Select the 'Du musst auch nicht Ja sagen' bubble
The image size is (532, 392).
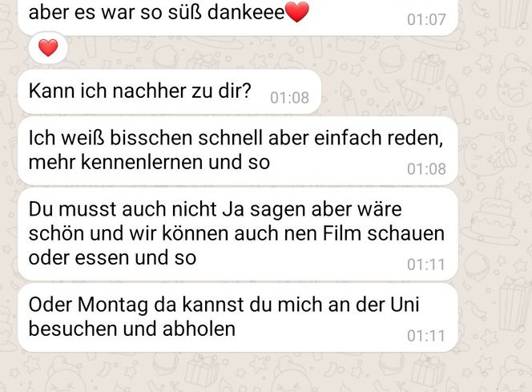point(238,235)
